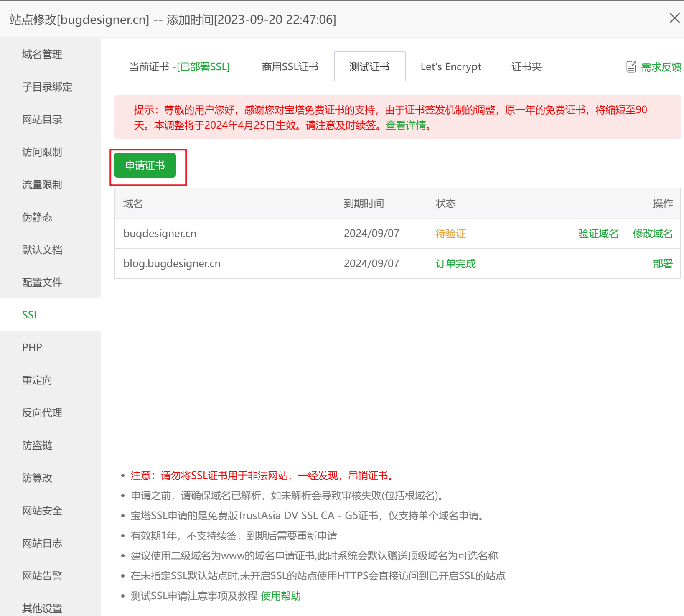
Task: Open 域名管理 in the sidebar
Action: 50,54
